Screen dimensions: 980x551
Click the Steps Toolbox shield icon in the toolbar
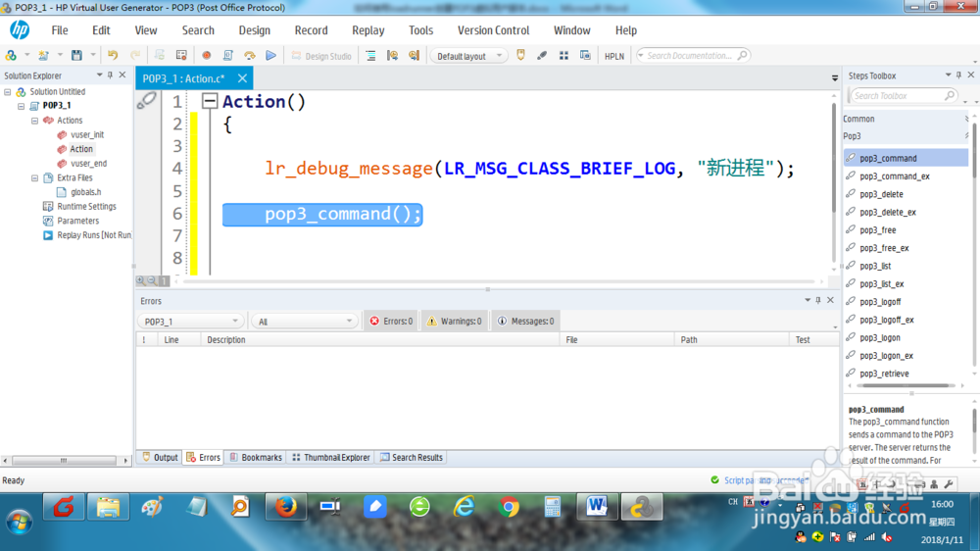pos(520,56)
